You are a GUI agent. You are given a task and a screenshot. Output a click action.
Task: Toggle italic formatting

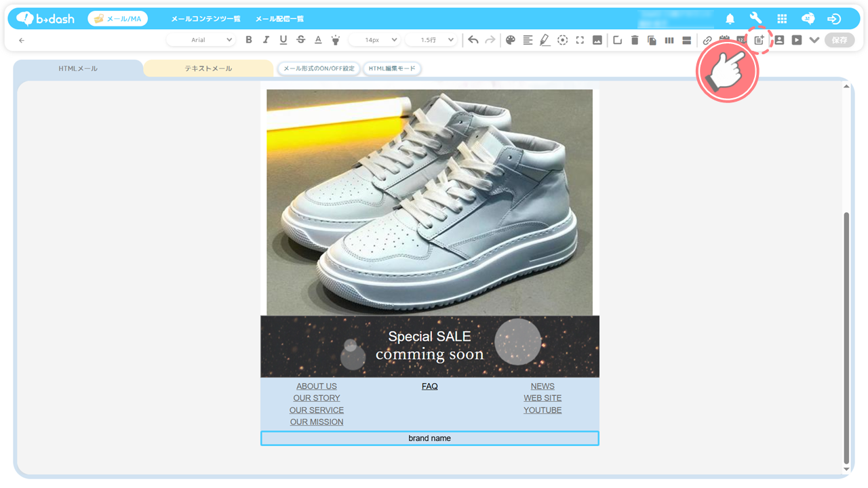266,40
